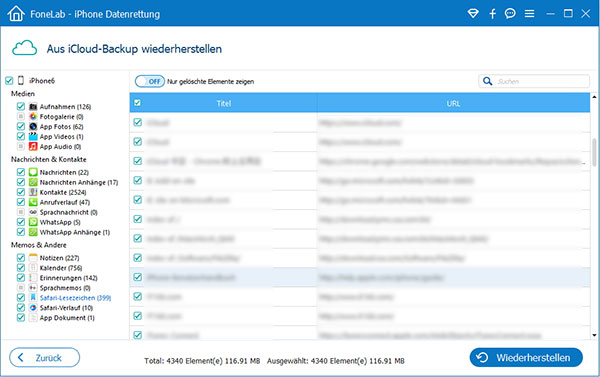Click the 'Aus iCloud-Backup wiederherstellen' heading
This screenshot has height=377, width=600.
[134, 49]
